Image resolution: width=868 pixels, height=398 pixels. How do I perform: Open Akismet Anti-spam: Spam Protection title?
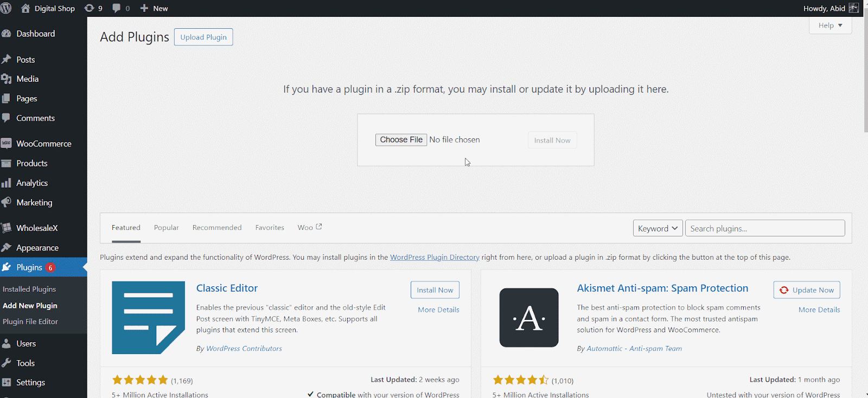pyautogui.click(x=662, y=288)
